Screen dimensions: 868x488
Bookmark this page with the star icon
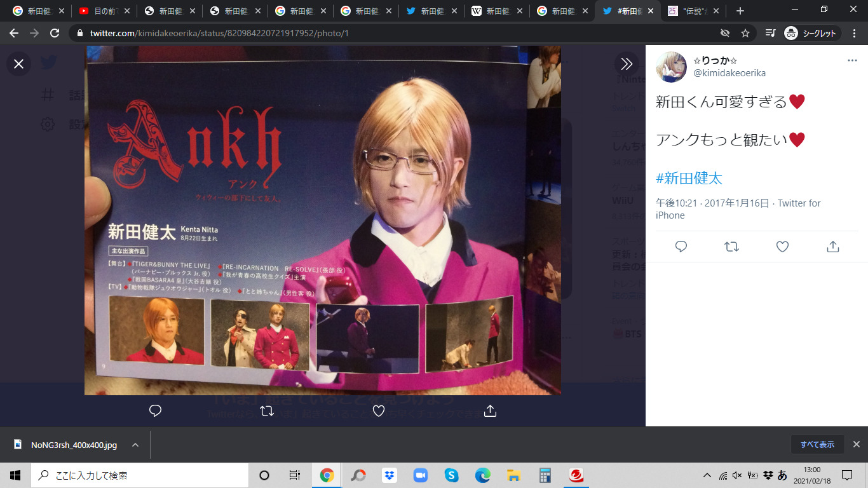click(745, 33)
